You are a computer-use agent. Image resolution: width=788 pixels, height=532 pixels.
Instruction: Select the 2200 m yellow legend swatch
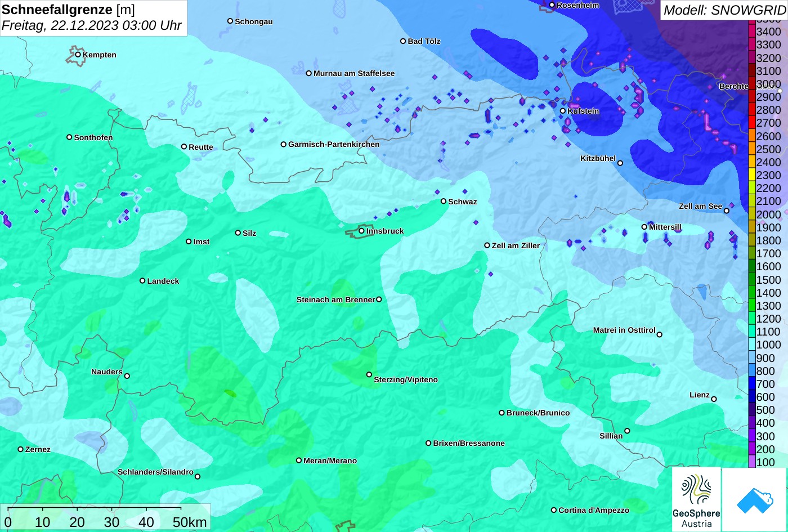point(751,188)
